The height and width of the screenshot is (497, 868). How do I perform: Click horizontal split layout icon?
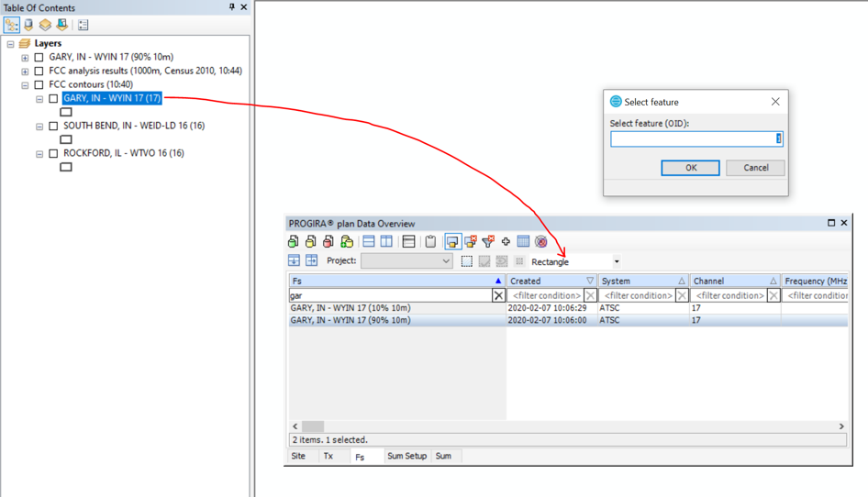(x=369, y=241)
